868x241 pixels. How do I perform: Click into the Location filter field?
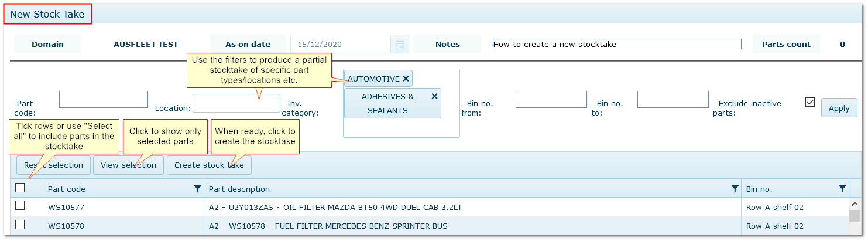click(236, 104)
